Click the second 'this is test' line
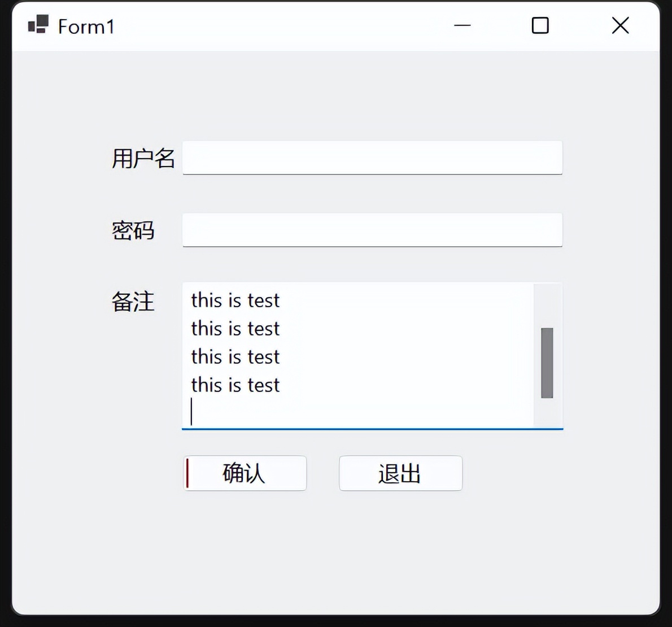The height and width of the screenshot is (627, 672). tap(235, 329)
